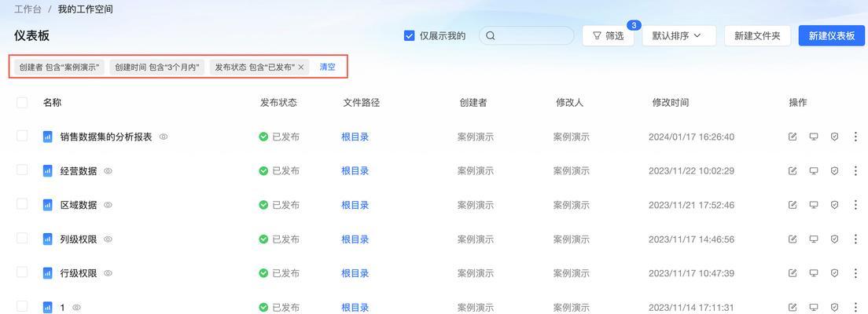Click dashboard icon beside 经营数据

[48, 171]
